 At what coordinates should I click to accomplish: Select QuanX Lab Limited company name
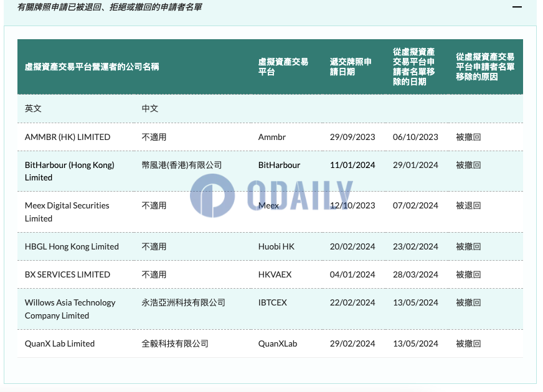click(60, 344)
